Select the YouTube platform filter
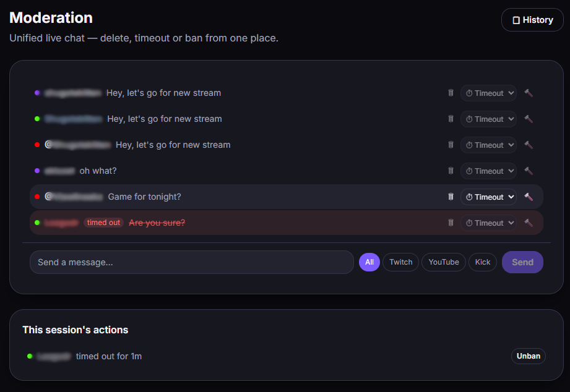The width and height of the screenshot is (570, 392). click(444, 262)
